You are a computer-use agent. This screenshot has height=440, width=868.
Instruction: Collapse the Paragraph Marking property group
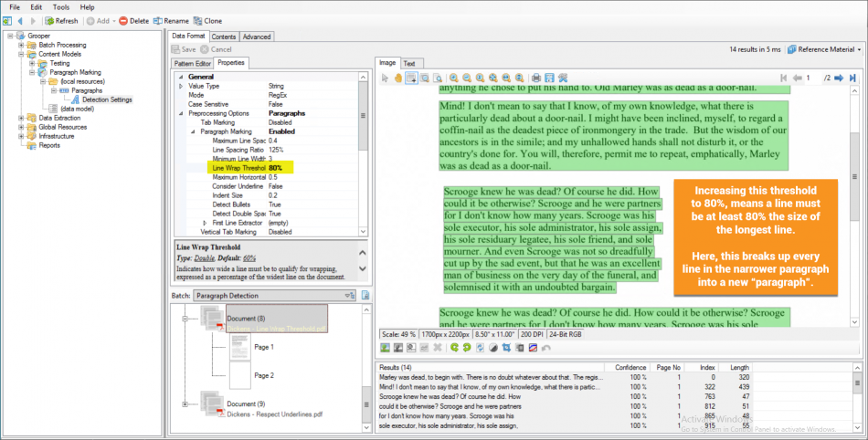[x=194, y=131]
